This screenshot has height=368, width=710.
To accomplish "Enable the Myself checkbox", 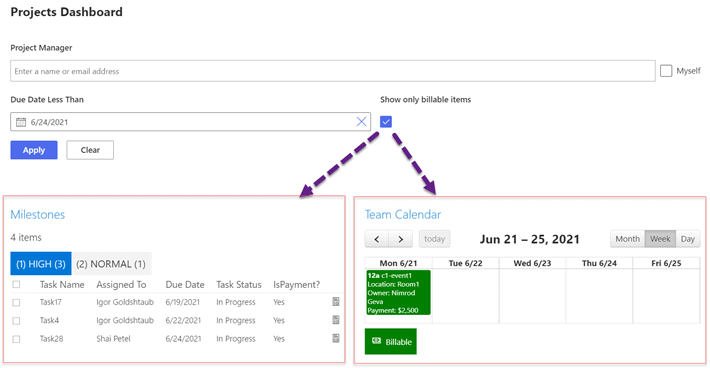I will 666,71.
